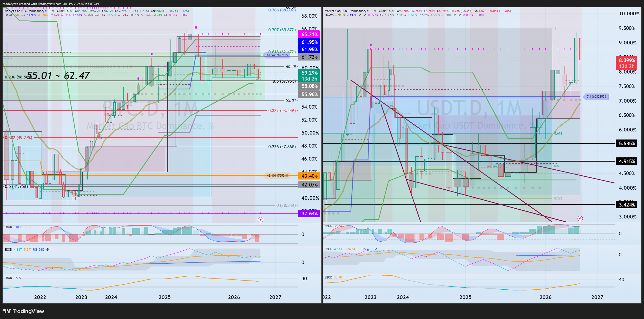This screenshot has height=319, width=644.
Task: Click the Market Cap USDT Dominance legend title
Action: [347, 11]
